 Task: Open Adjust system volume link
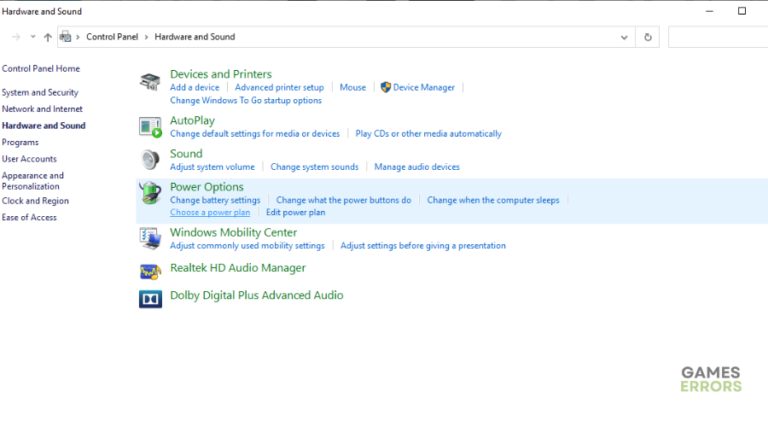tap(212, 166)
